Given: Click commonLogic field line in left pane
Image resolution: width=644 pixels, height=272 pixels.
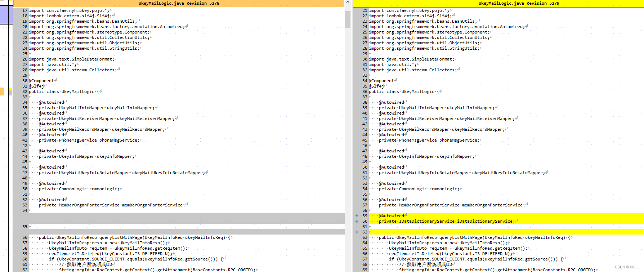Looking at the screenshot, I should (79, 189).
